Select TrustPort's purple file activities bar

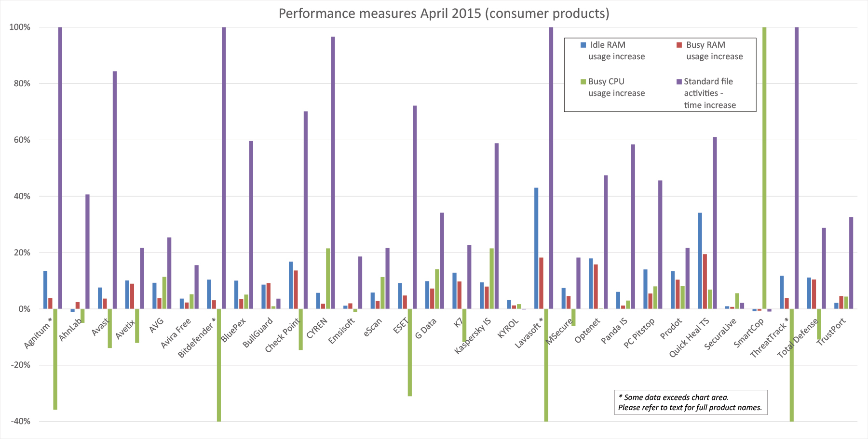[x=851, y=263]
